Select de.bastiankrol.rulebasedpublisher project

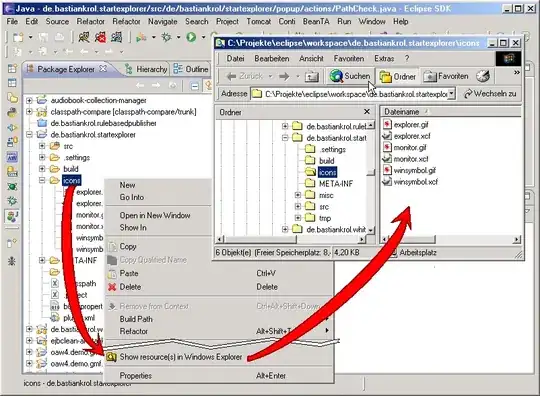[x=103, y=123]
